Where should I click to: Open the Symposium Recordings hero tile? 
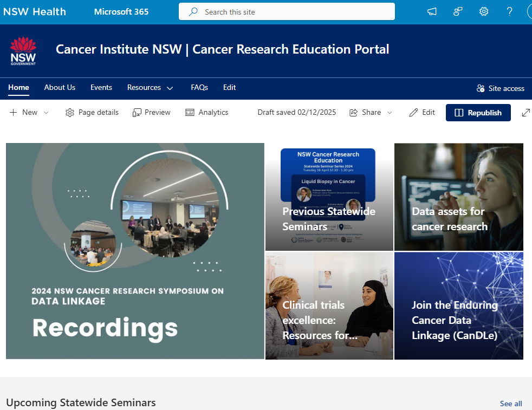(x=135, y=251)
